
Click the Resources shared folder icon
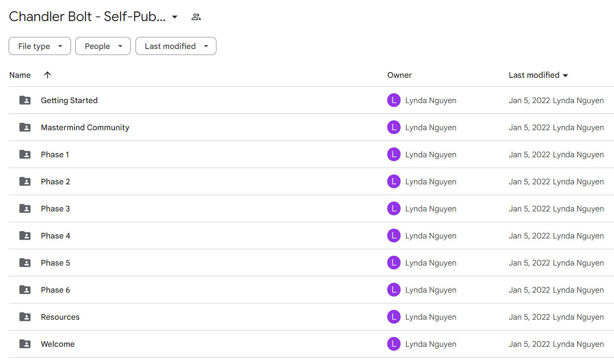(25, 317)
